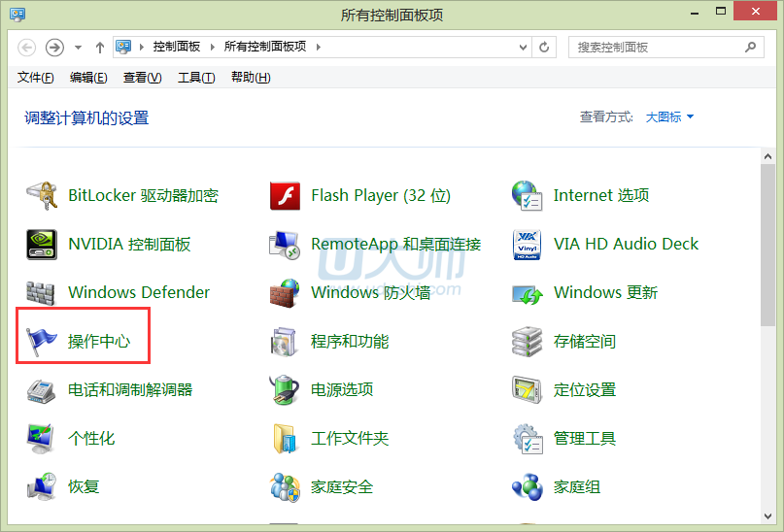This screenshot has height=532, width=784.
Task: Click the 家庭安全 label
Action: (342, 487)
